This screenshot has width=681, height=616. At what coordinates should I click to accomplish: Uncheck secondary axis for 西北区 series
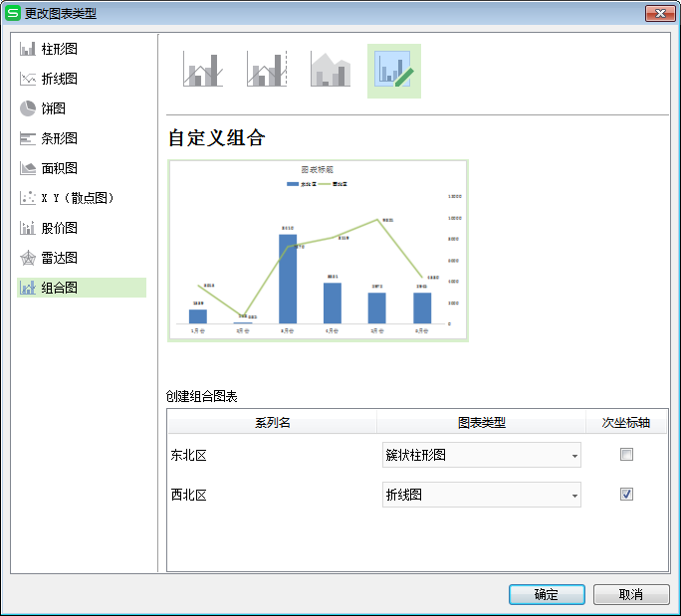(626, 495)
